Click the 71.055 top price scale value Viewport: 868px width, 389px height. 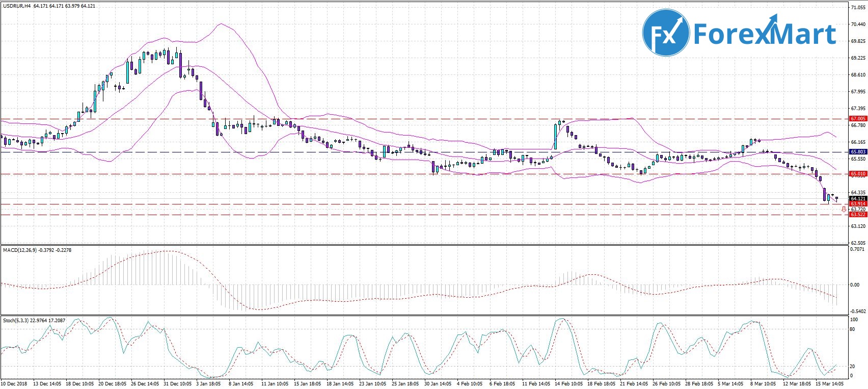pos(857,8)
